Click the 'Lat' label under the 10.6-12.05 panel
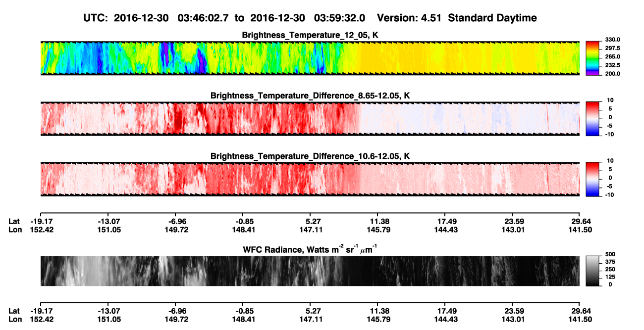644x330 pixels. 14,221
